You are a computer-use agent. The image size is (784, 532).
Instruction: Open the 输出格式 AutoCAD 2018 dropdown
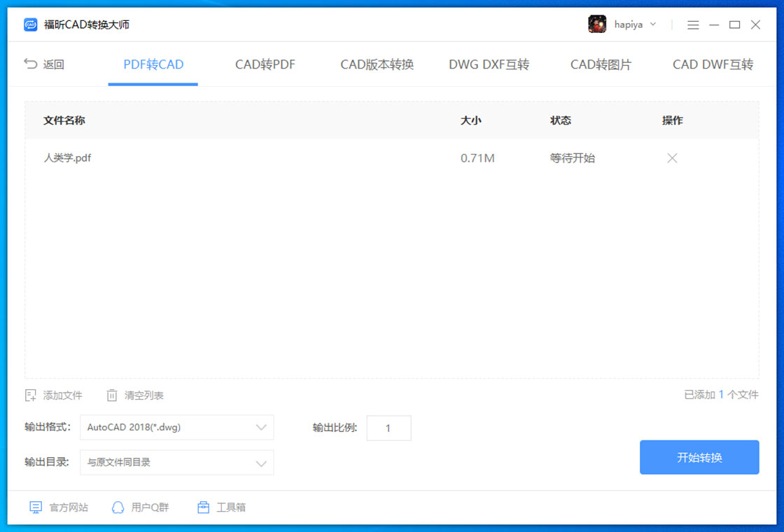pos(177,428)
